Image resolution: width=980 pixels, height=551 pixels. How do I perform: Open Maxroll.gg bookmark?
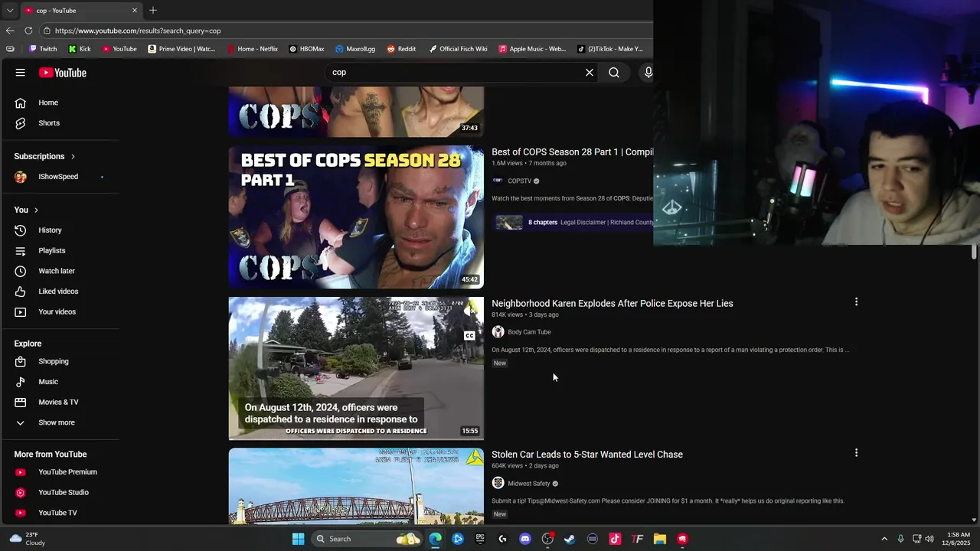click(355, 49)
